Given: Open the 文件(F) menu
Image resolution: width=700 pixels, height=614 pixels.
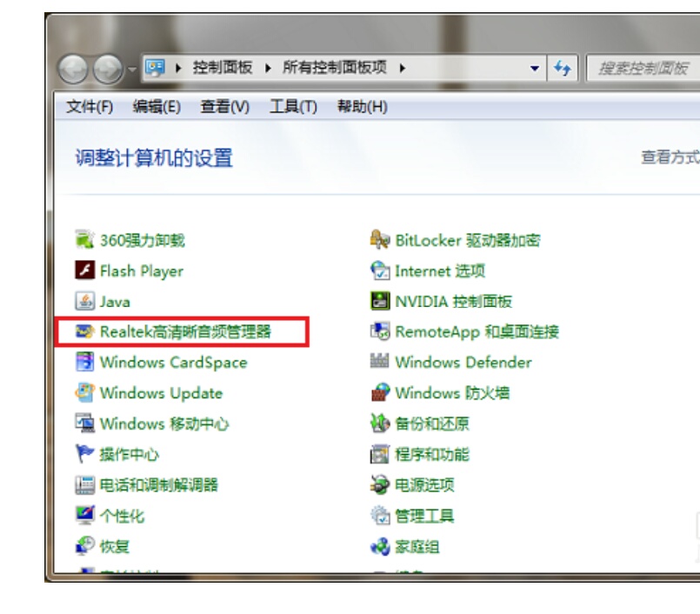Looking at the screenshot, I should point(90,107).
